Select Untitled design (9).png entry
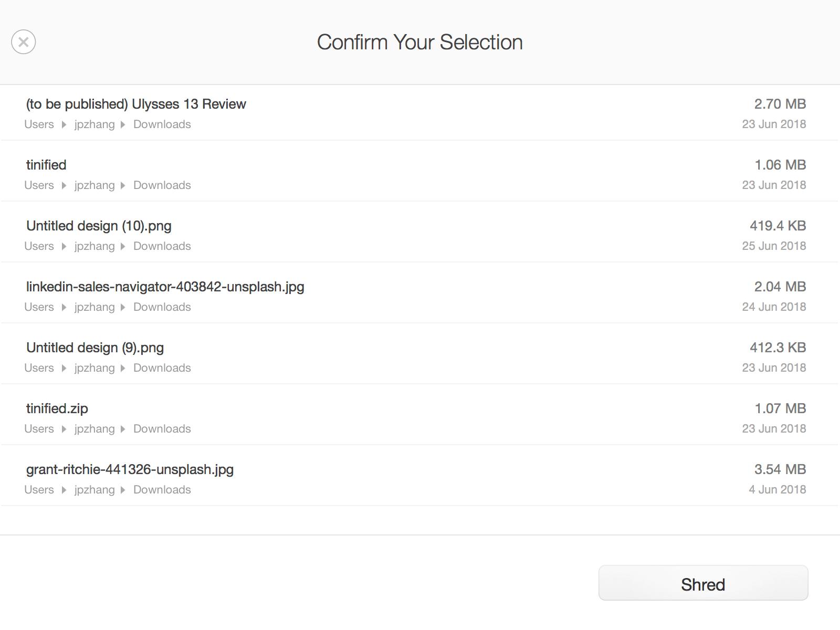840x630 pixels. [420, 356]
